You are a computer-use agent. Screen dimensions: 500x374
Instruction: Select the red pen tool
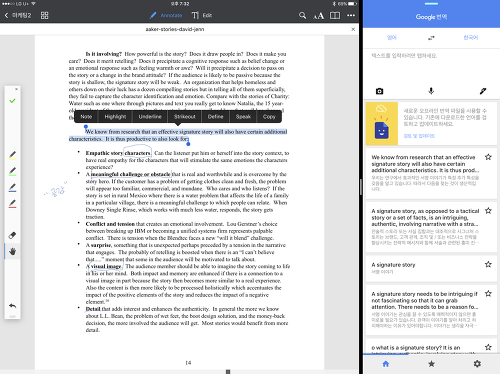[12, 203]
